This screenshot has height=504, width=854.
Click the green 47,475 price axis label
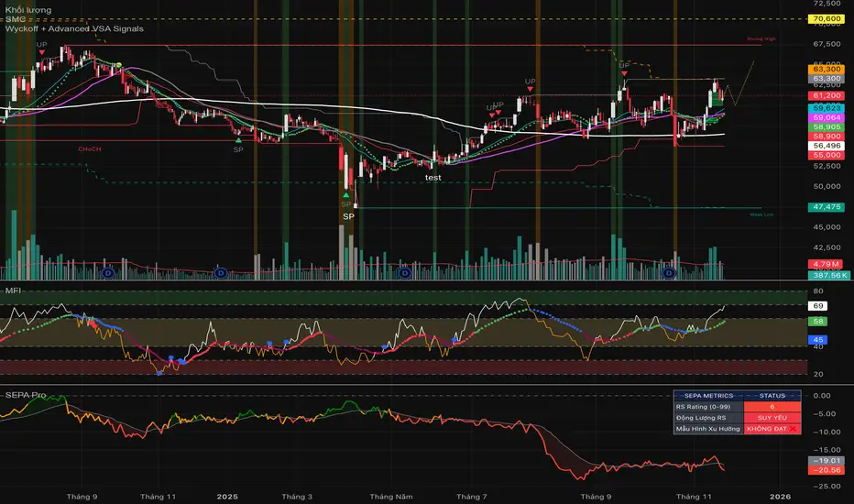coord(827,207)
